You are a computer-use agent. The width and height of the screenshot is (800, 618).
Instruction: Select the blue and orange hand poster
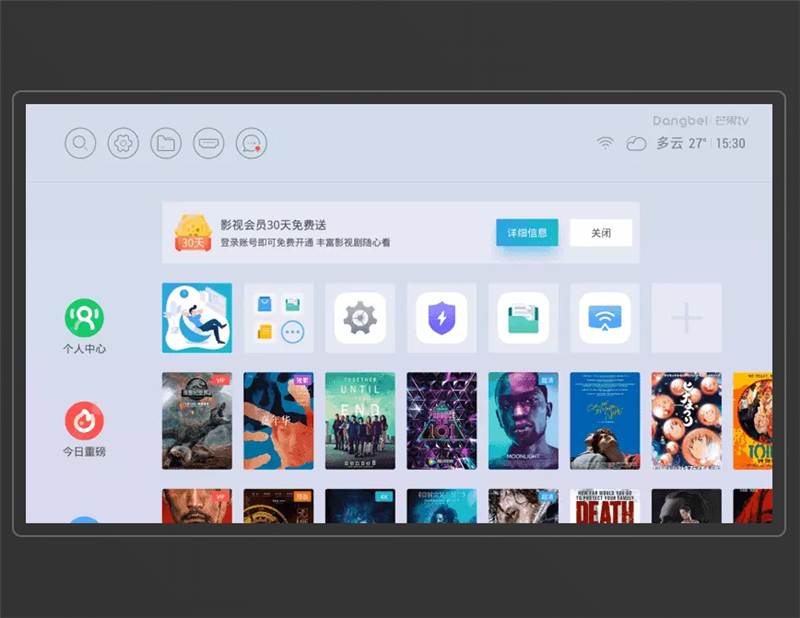[x=279, y=421]
